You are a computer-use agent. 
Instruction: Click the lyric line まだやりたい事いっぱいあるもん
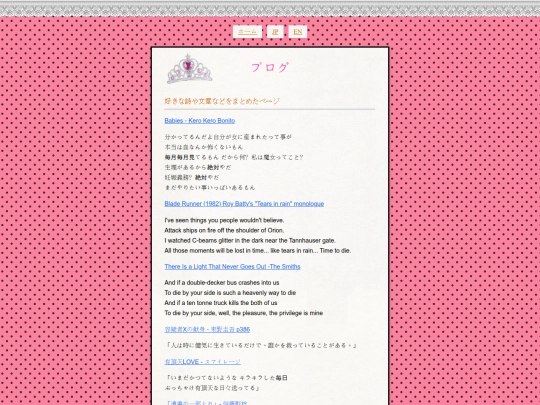pos(210,187)
